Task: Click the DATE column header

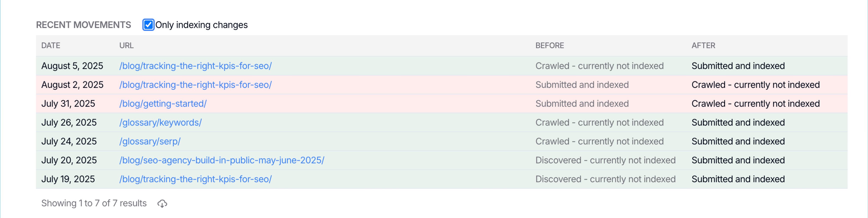Action: (51, 45)
